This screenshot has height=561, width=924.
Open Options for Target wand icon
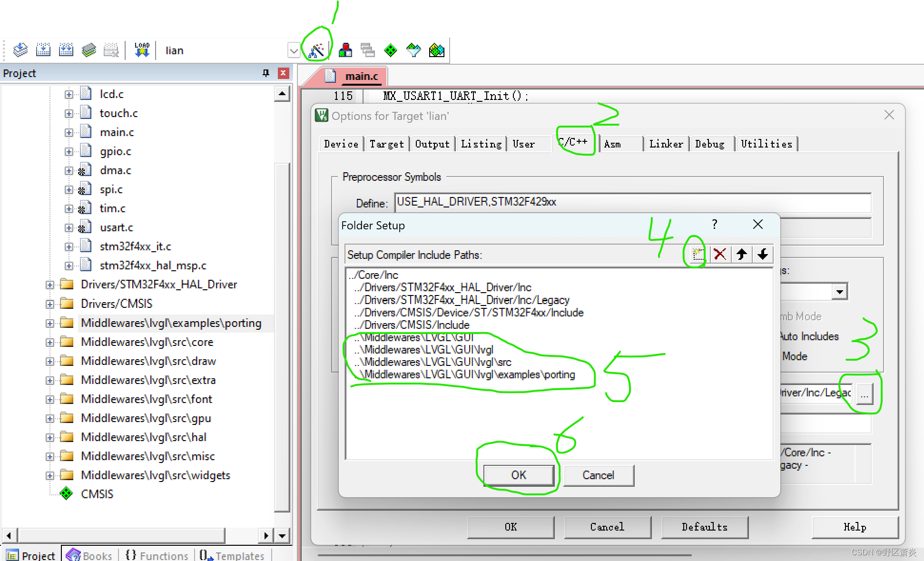[316, 50]
